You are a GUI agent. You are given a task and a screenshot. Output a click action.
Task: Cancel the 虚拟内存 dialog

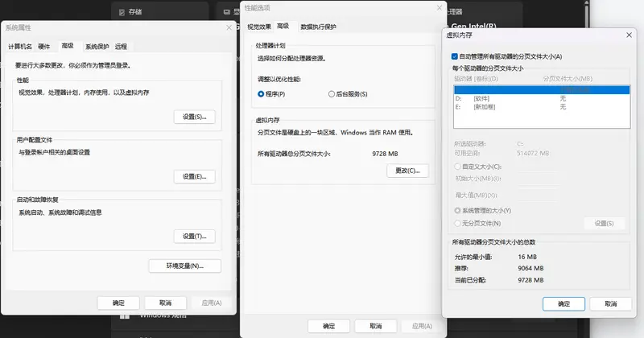tap(611, 304)
